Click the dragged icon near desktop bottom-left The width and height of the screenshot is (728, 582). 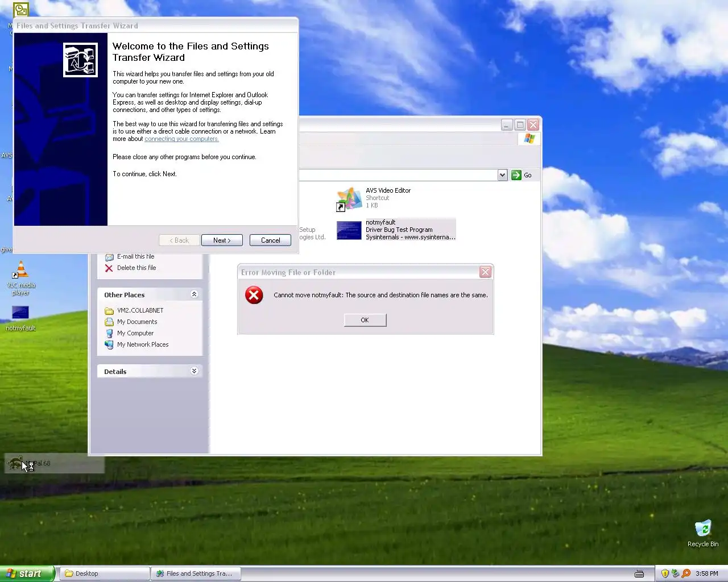click(x=16, y=463)
